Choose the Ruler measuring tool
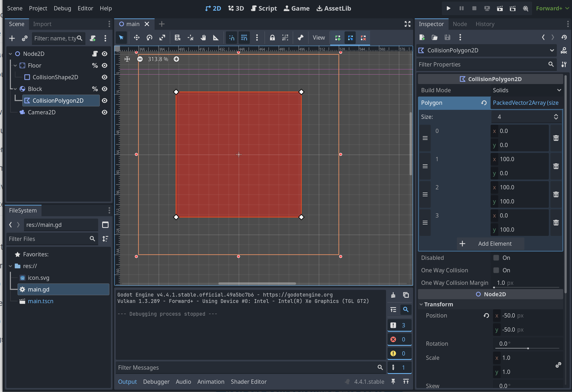 coord(216,38)
